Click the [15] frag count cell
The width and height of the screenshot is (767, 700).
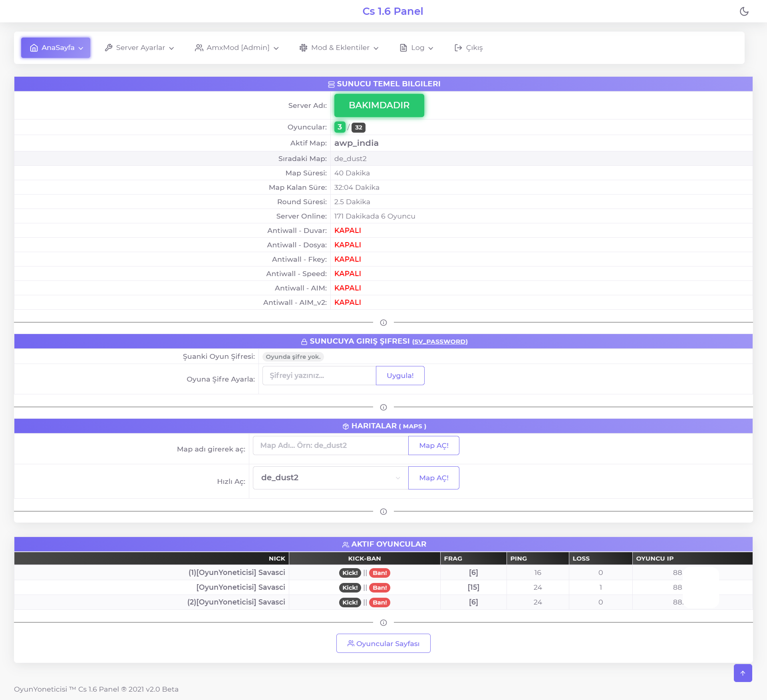tap(473, 587)
